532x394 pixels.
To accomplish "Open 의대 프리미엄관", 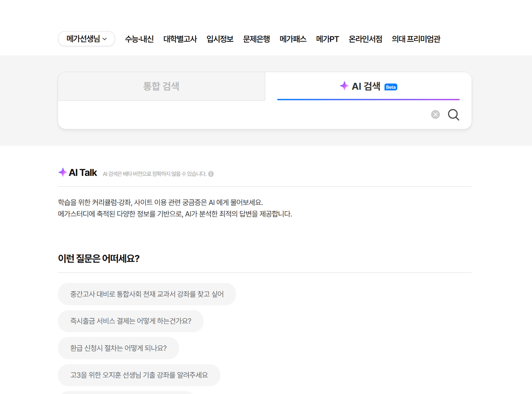I will 416,39.
